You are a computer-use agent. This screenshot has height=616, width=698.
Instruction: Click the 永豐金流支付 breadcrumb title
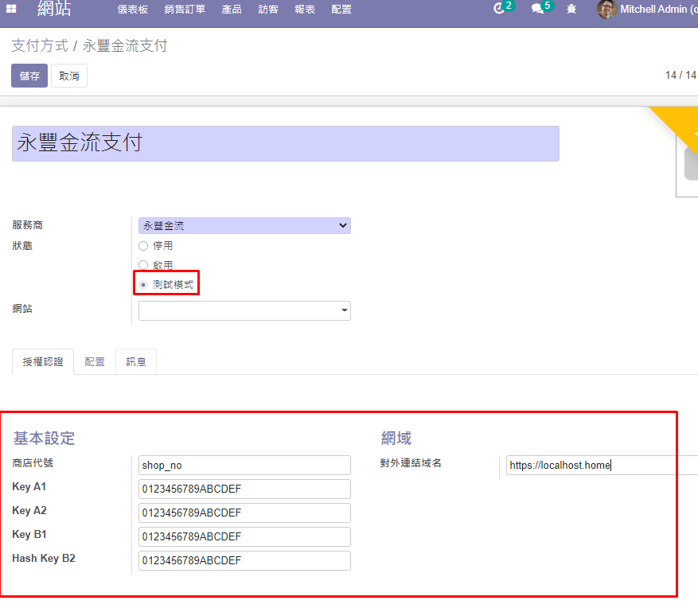[x=125, y=45]
